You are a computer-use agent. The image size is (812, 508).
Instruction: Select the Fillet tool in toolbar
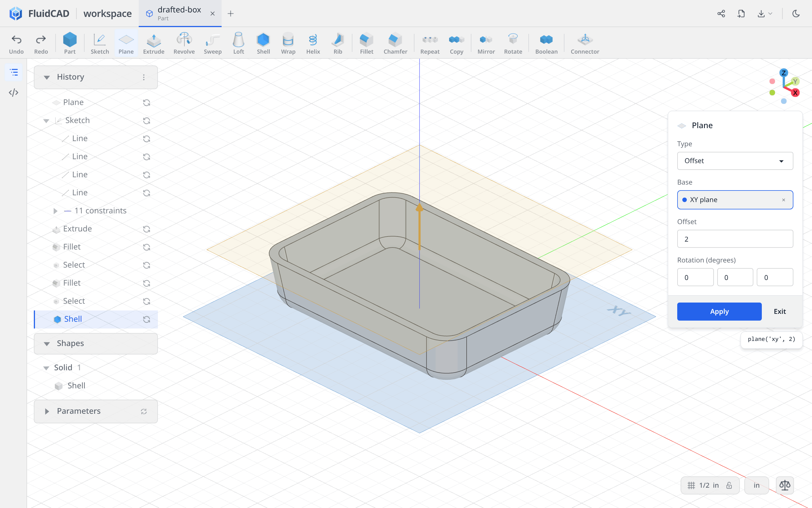pyautogui.click(x=367, y=43)
